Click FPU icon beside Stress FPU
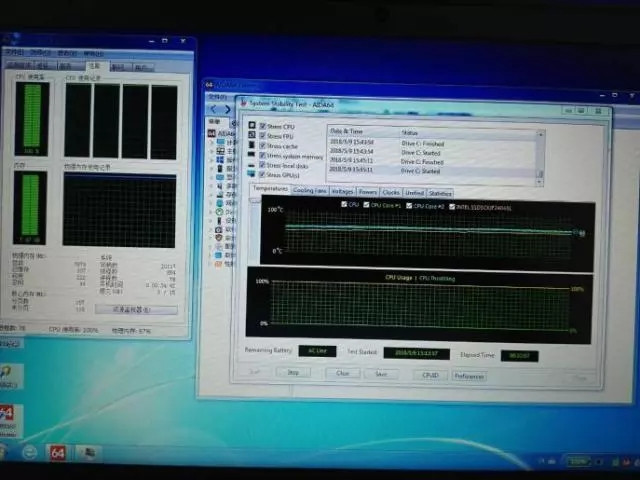This screenshot has height=480, width=640. [252, 135]
